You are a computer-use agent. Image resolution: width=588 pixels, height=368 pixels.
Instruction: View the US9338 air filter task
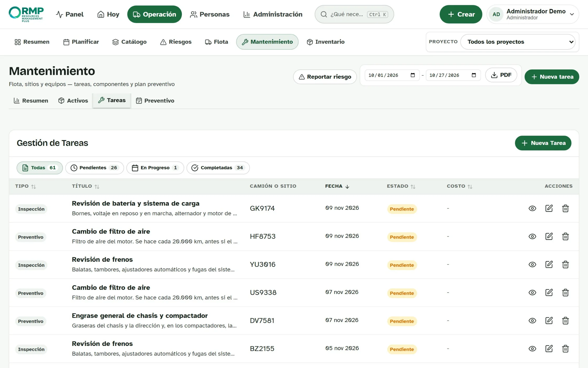[532, 293]
